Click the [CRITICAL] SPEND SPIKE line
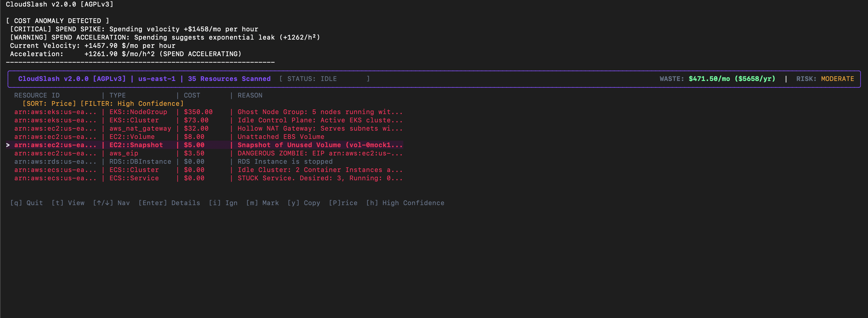 click(134, 29)
